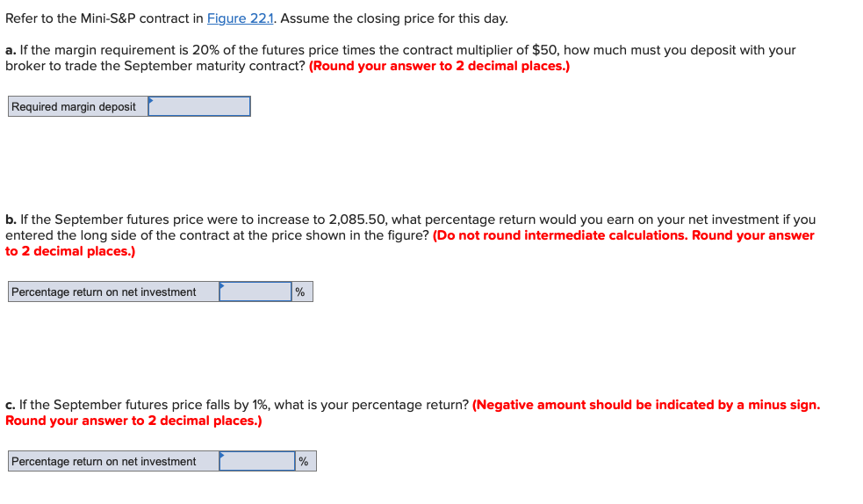
Task: Click blue corner marker in part b field
Action: pyautogui.click(x=222, y=285)
